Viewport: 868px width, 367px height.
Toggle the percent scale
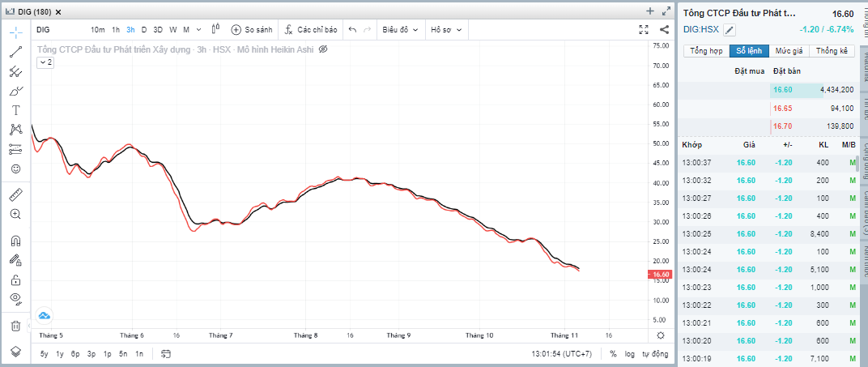(x=614, y=354)
